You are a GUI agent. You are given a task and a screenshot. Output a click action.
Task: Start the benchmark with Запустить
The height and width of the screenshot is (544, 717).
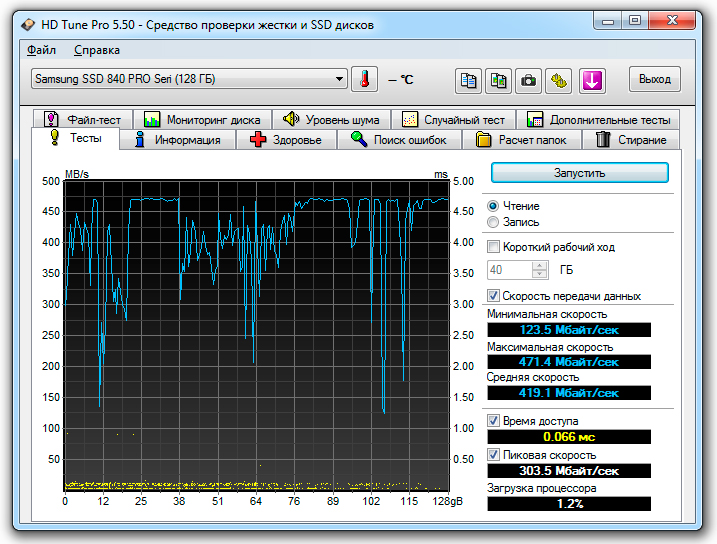coord(579,173)
